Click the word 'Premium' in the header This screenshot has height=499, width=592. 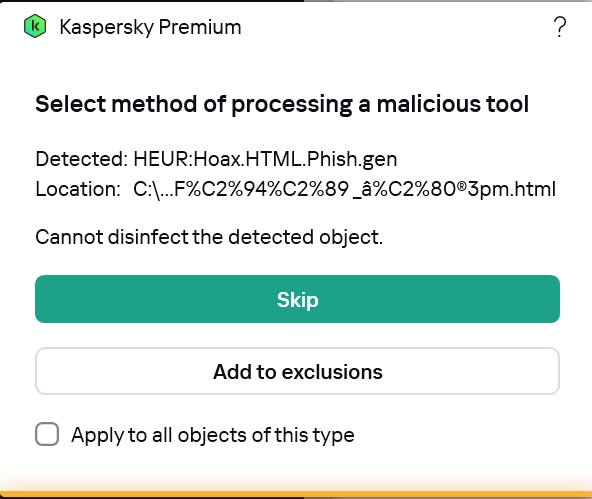point(200,27)
